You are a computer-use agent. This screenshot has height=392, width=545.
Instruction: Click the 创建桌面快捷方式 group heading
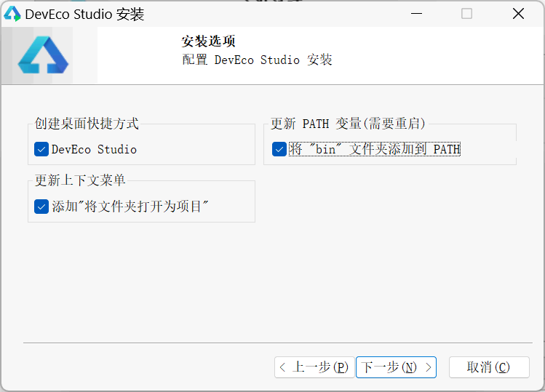tap(87, 124)
